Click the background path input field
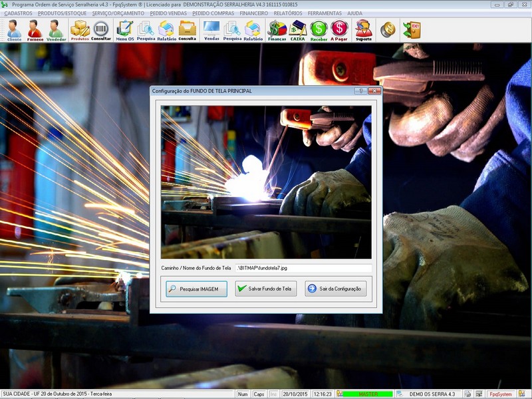This screenshot has width=532, height=399. (x=303, y=268)
